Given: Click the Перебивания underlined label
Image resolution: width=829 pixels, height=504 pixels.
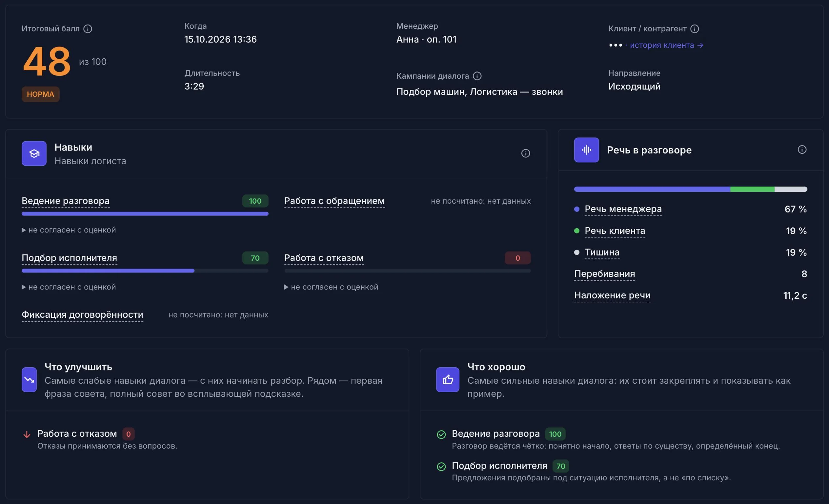Looking at the screenshot, I should (x=605, y=274).
